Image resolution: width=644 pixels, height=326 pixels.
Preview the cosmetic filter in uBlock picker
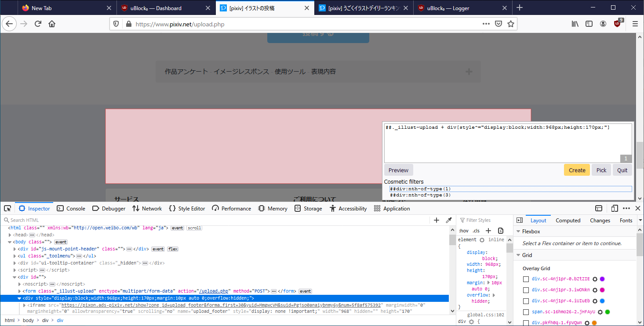click(398, 170)
